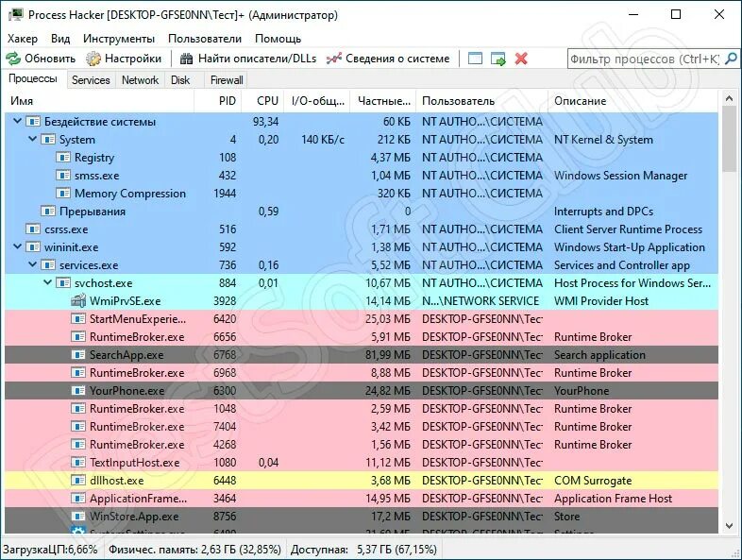Click the Memory Compression process icon

(x=63, y=194)
